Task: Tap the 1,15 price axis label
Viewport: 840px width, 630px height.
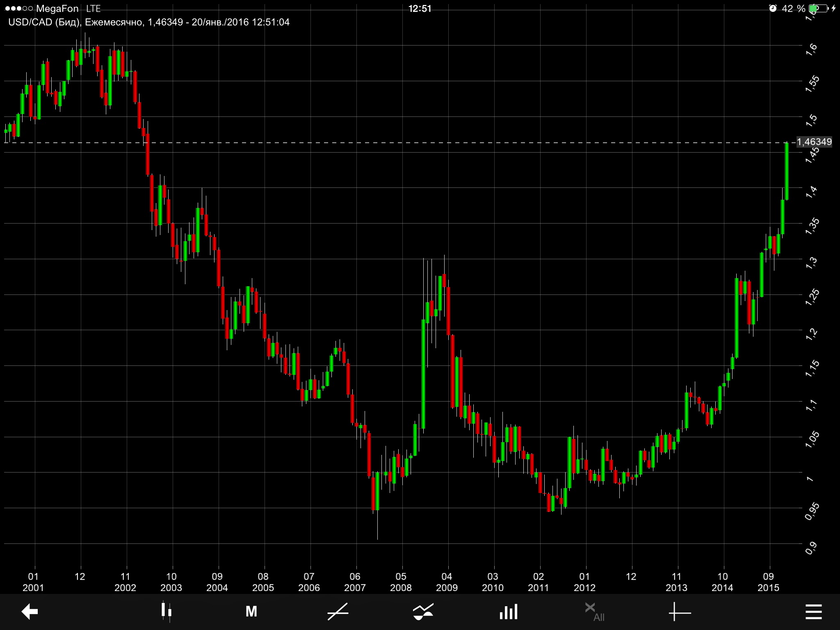Action: tap(812, 368)
